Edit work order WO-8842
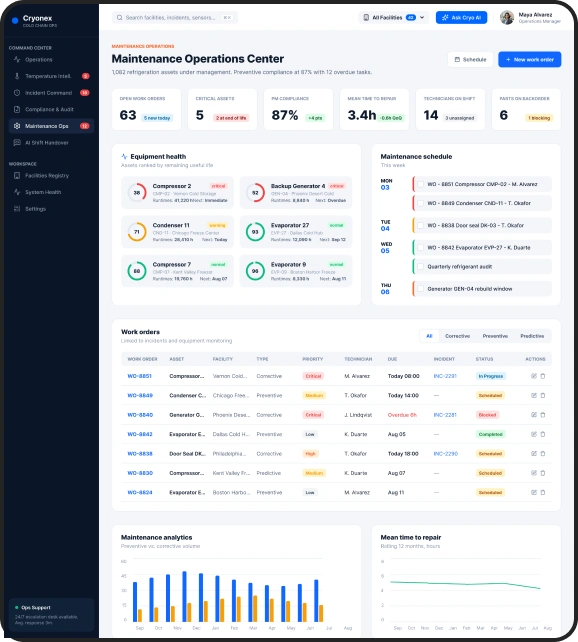This screenshot has width=578, height=642. pyautogui.click(x=534, y=434)
